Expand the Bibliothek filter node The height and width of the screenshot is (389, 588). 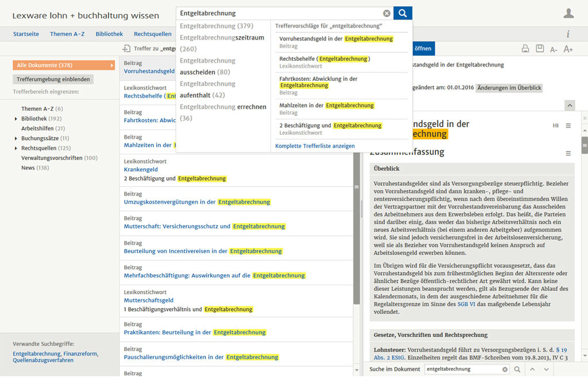pyautogui.click(x=16, y=119)
